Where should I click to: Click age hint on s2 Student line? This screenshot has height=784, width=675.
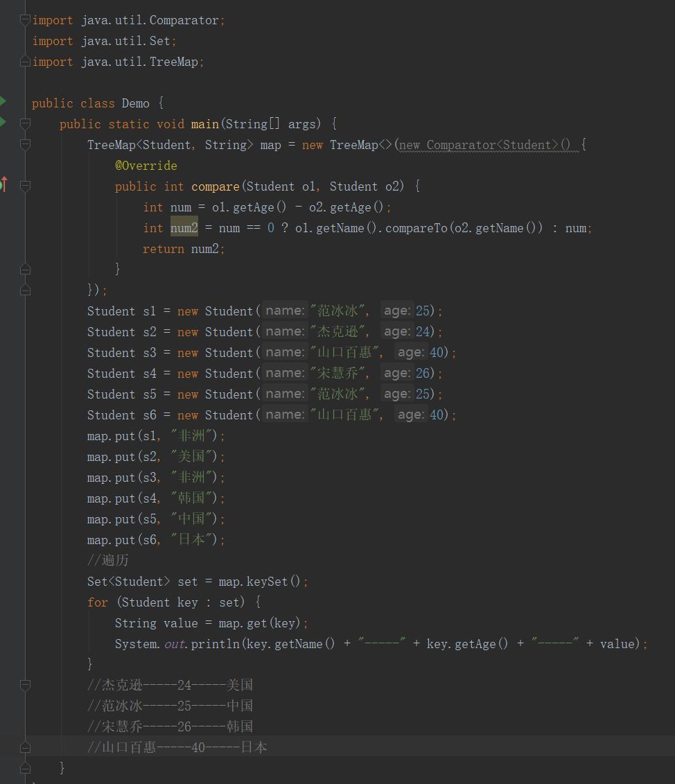click(x=397, y=331)
